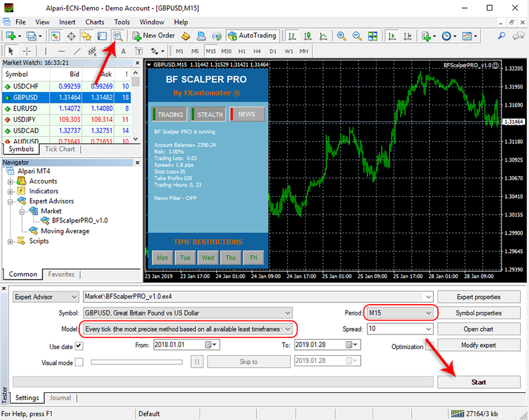Open the Period M15 dropdown
Image resolution: width=529 pixels, height=420 pixels.
(400, 313)
